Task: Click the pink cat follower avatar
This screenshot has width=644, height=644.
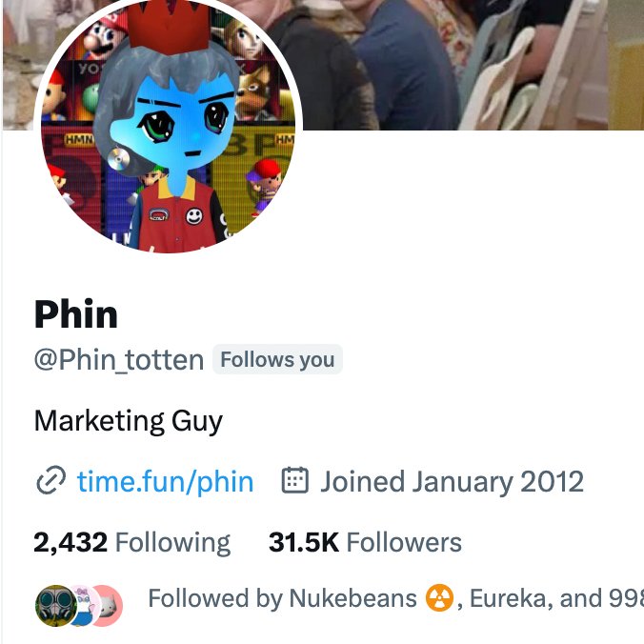Action: (108, 606)
